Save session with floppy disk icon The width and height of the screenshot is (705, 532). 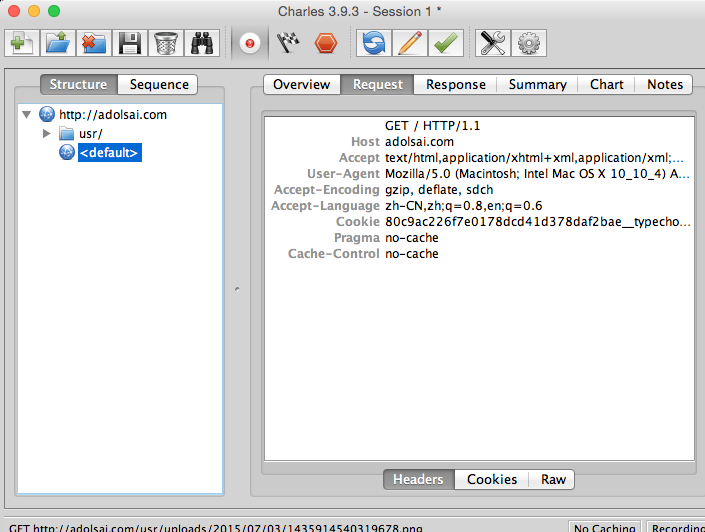coord(129,43)
